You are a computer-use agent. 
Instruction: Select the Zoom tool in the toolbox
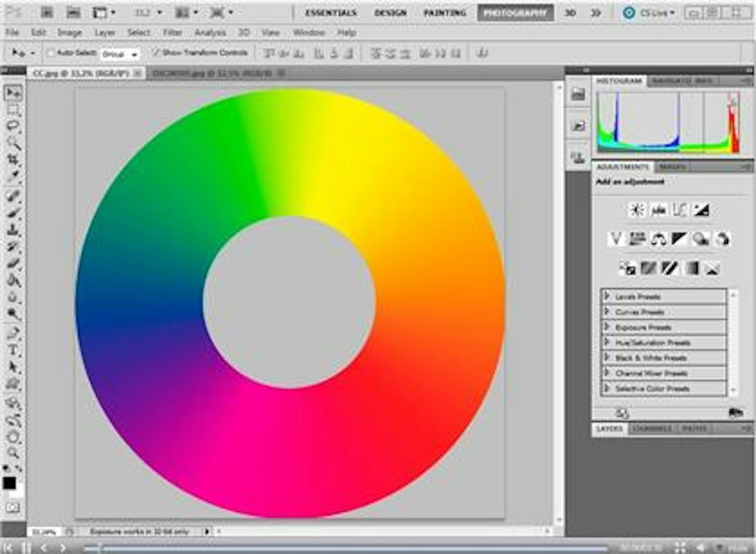click(x=14, y=453)
